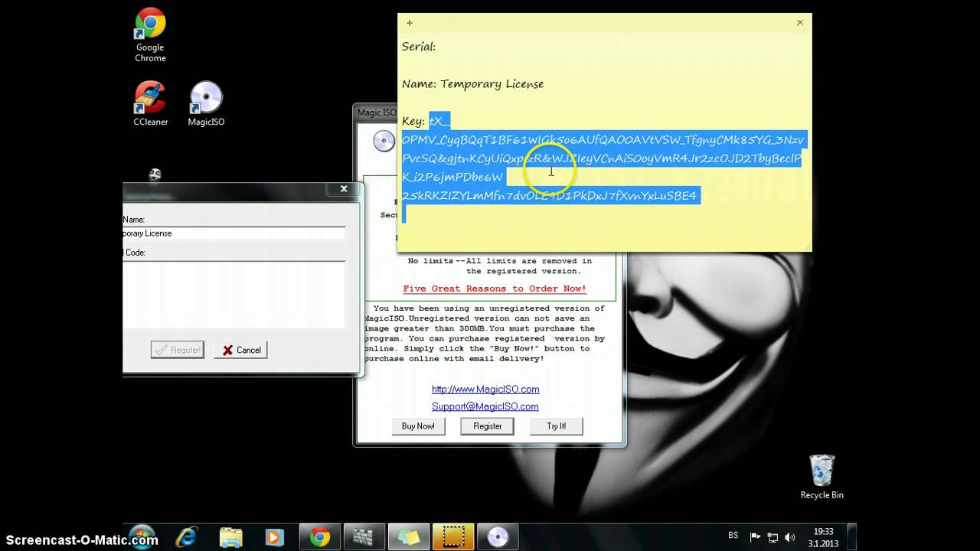Click the Name input field
980x551 pixels.
point(234,233)
